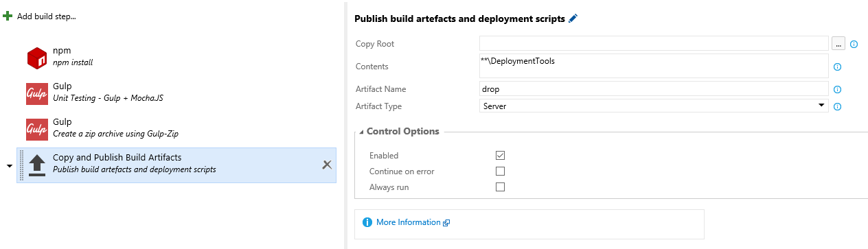Show info for Artifact Name field

pos(837,89)
